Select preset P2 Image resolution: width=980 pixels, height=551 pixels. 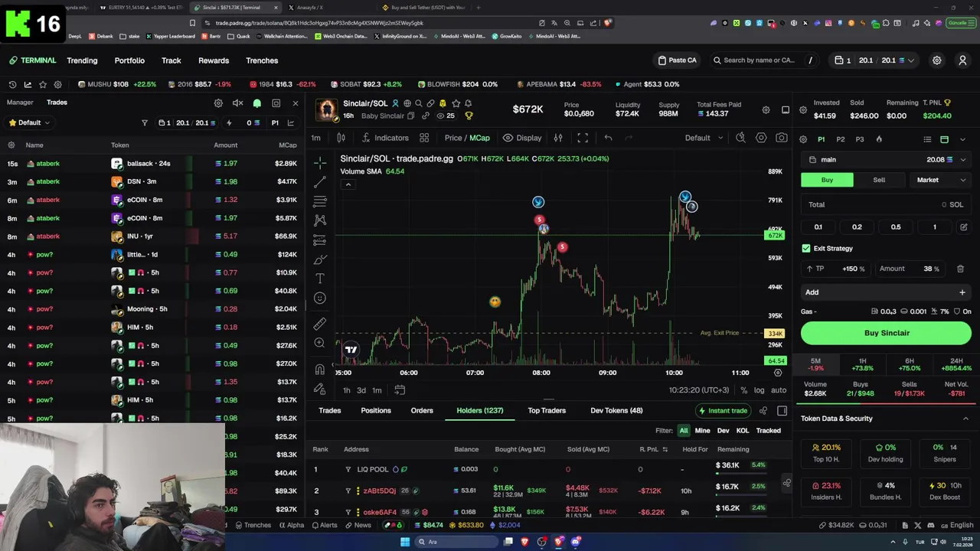click(x=841, y=139)
